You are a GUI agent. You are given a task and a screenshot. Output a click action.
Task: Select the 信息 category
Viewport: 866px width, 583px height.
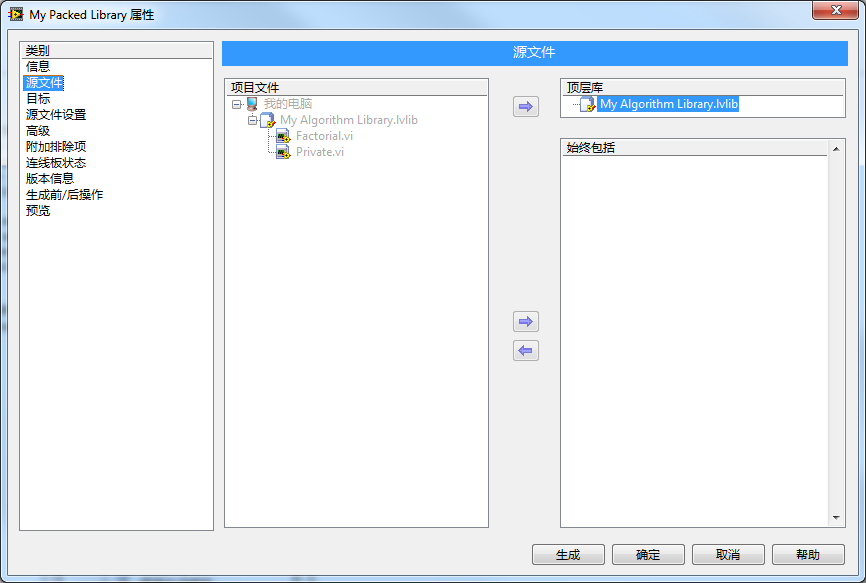pyautogui.click(x=38, y=66)
